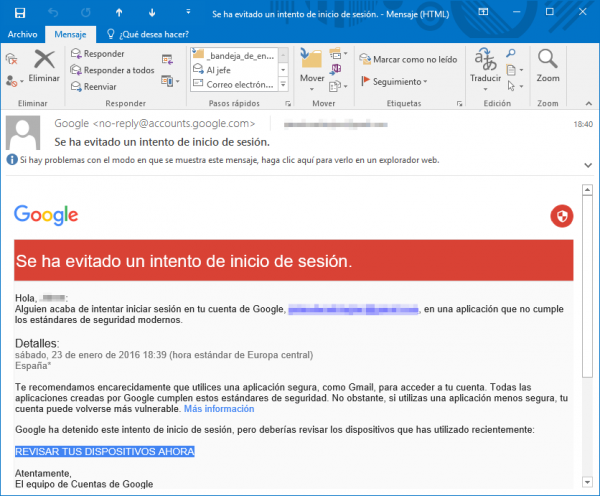Open move Actions dropdown icon
This screenshot has height=496, width=600.
click(338, 86)
